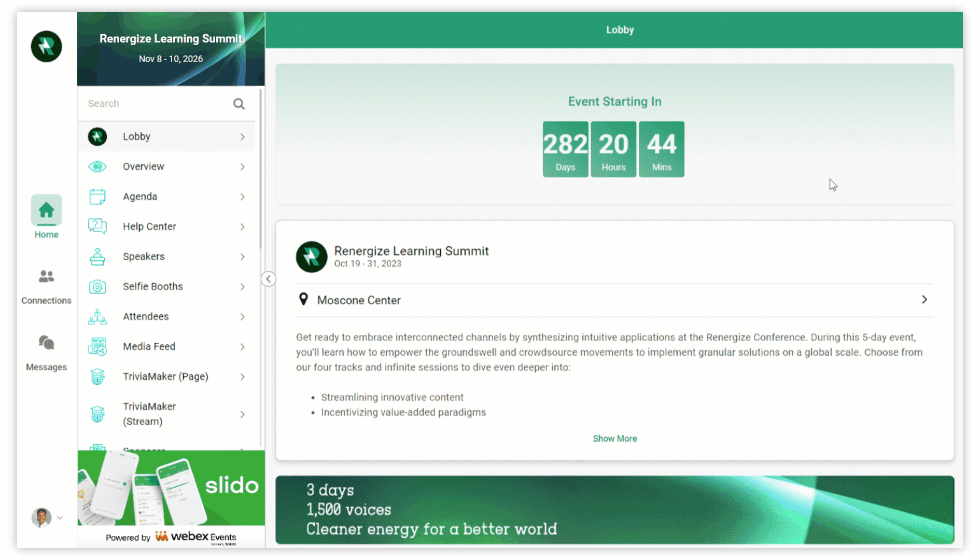The height and width of the screenshot is (560, 980).
Task: Click the Attendees group icon
Action: tap(97, 316)
